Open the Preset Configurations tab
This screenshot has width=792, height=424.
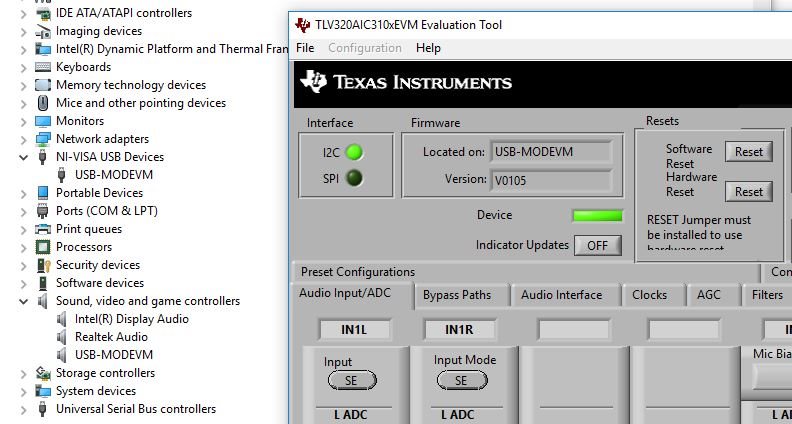[x=358, y=272]
